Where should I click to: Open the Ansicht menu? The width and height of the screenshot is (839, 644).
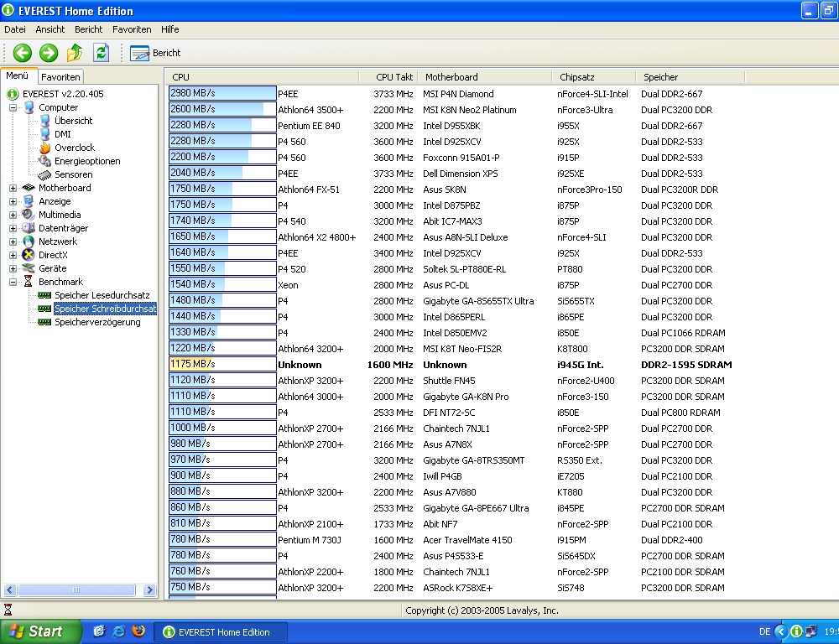[x=50, y=29]
